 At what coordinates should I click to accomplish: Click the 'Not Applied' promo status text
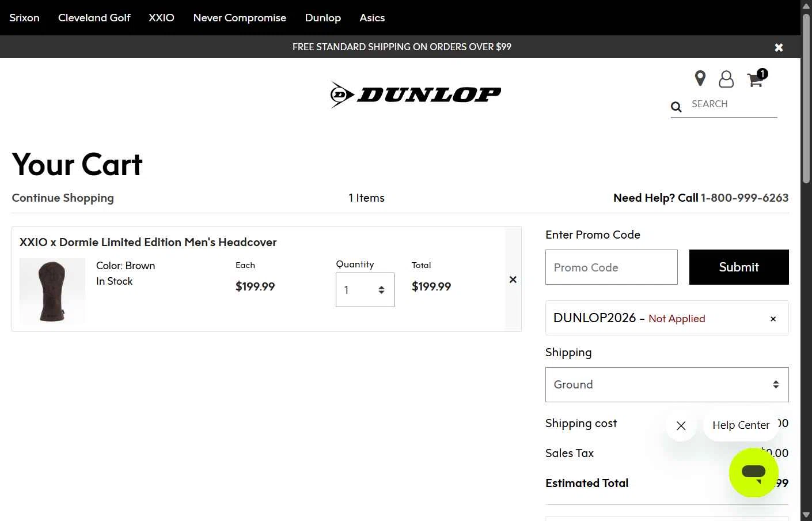[677, 319]
